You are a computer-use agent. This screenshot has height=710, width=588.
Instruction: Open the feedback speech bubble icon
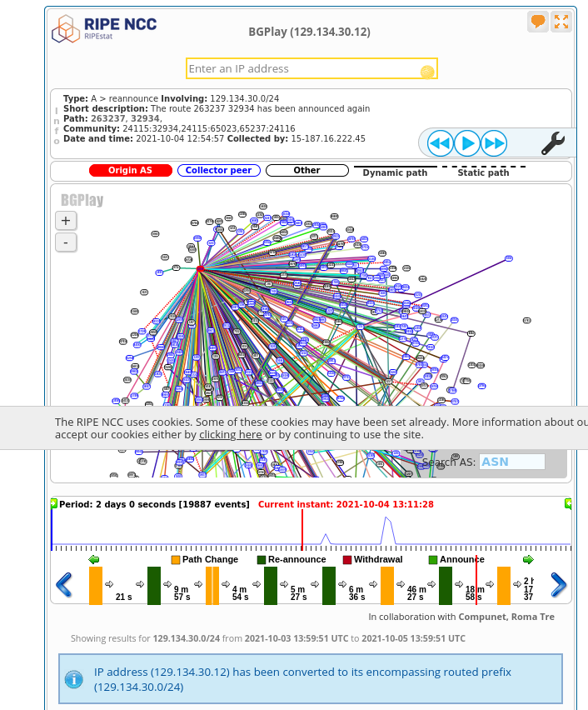pyautogui.click(x=538, y=22)
